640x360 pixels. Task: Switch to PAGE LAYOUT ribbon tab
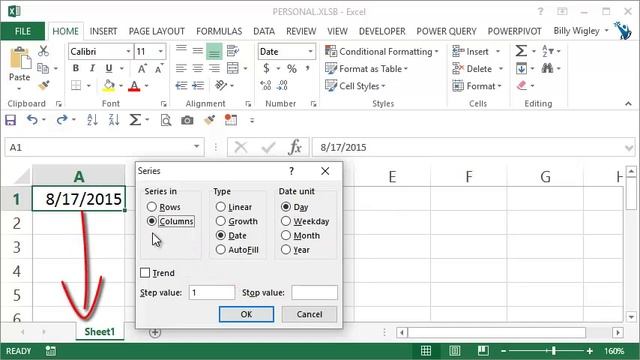click(157, 31)
